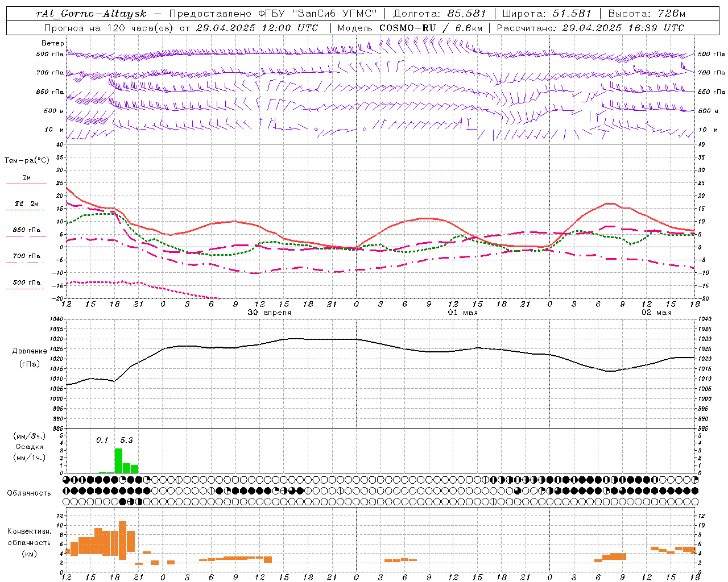Image resolution: width=728 pixels, height=582 pixels.
Task: Click the (мм/3ч.) precipitation unit label
Action: click(30, 436)
